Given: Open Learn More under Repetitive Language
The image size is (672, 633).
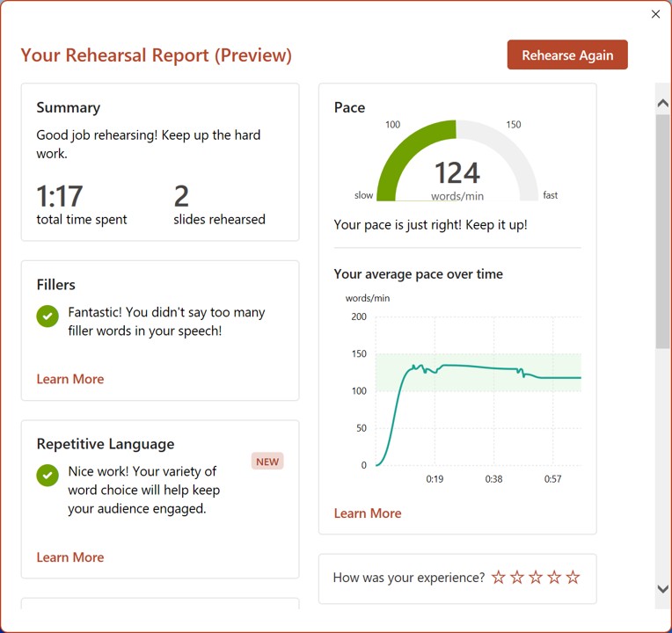Looking at the screenshot, I should (x=70, y=557).
